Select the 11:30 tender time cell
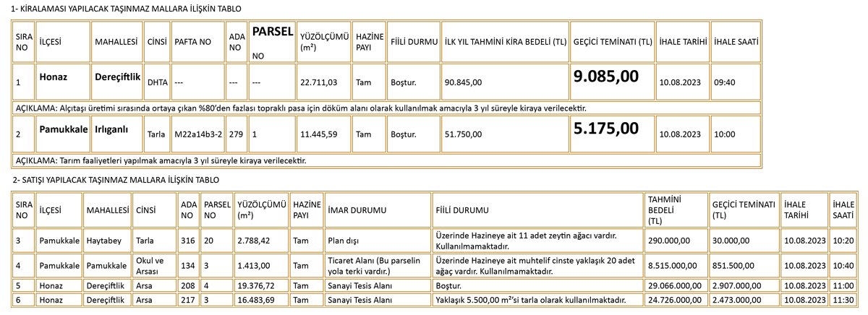The height and width of the screenshot is (315, 868). [842, 299]
